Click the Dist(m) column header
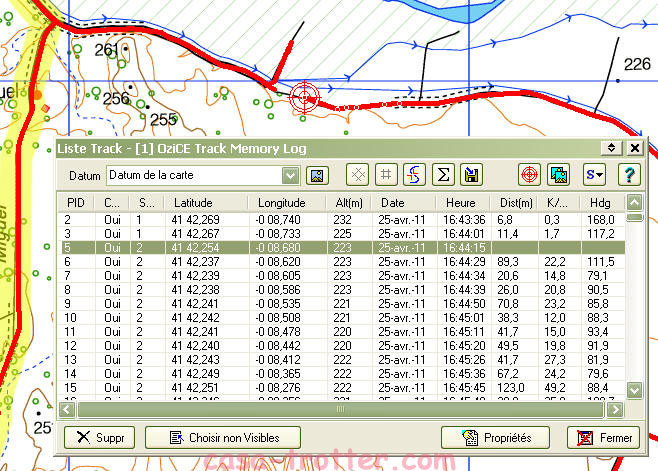 pyautogui.click(x=514, y=203)
